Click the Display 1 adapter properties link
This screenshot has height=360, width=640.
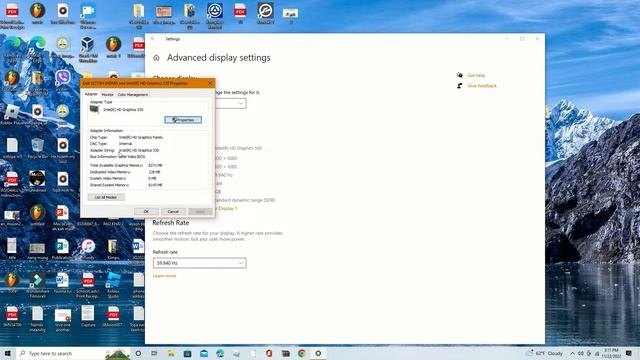226,209
